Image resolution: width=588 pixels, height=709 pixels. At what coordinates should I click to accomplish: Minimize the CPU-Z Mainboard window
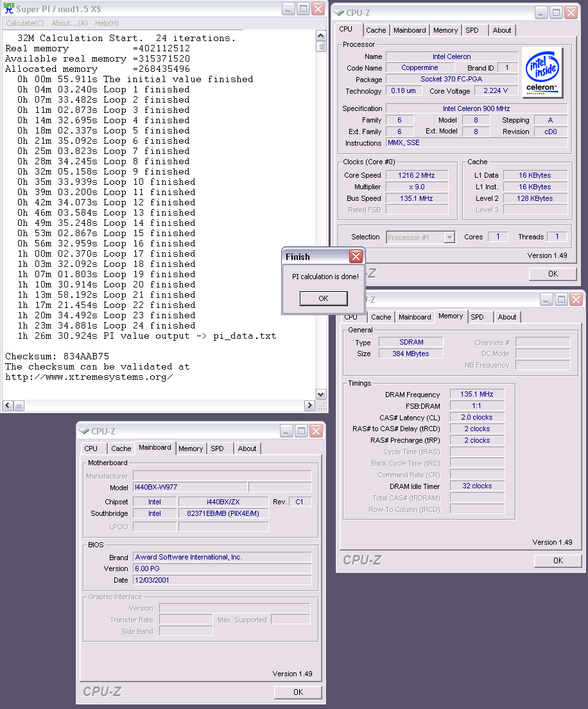[x=286, y=431]
